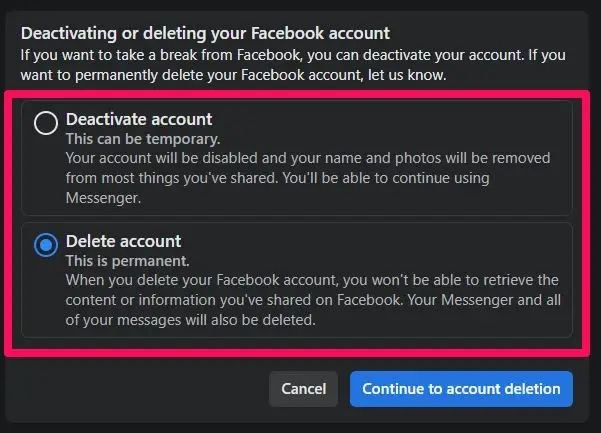The image size is (601, 433).
Task: Click the "Delete account" option title
Action: point(123,241)
